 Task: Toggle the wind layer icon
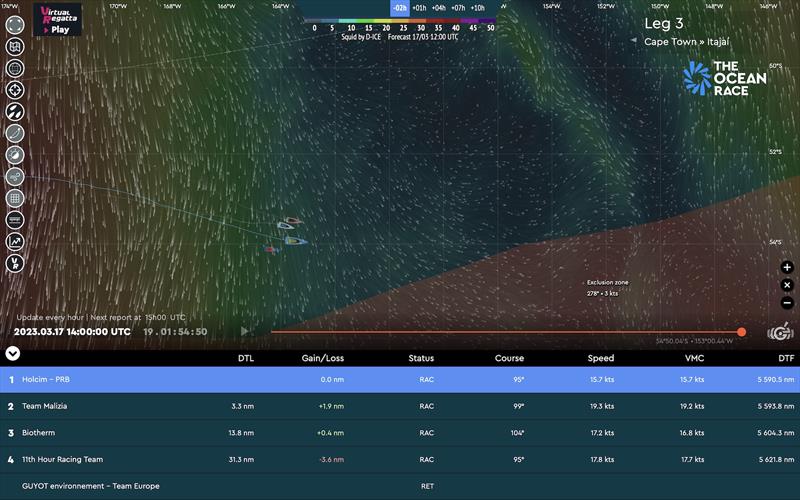(15, 177)
